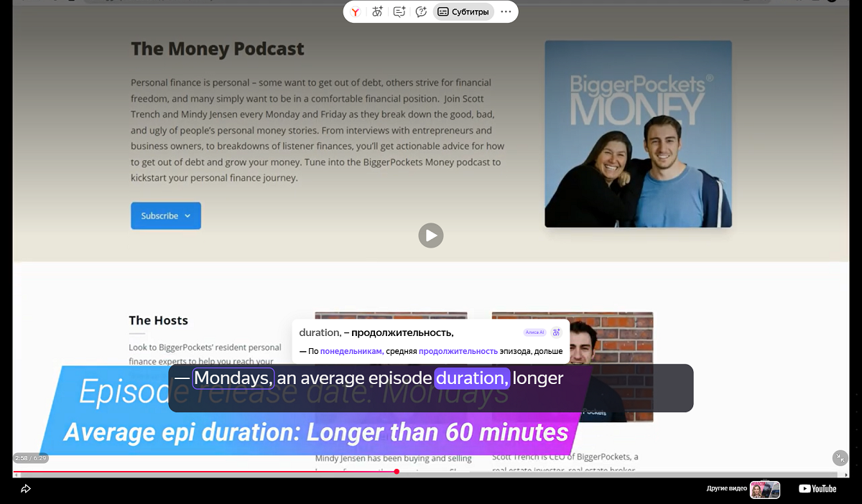Viewport: 862px width, 504px height.
Task: Select the subtitle word Mondays
Action: [x=233, y=378]
